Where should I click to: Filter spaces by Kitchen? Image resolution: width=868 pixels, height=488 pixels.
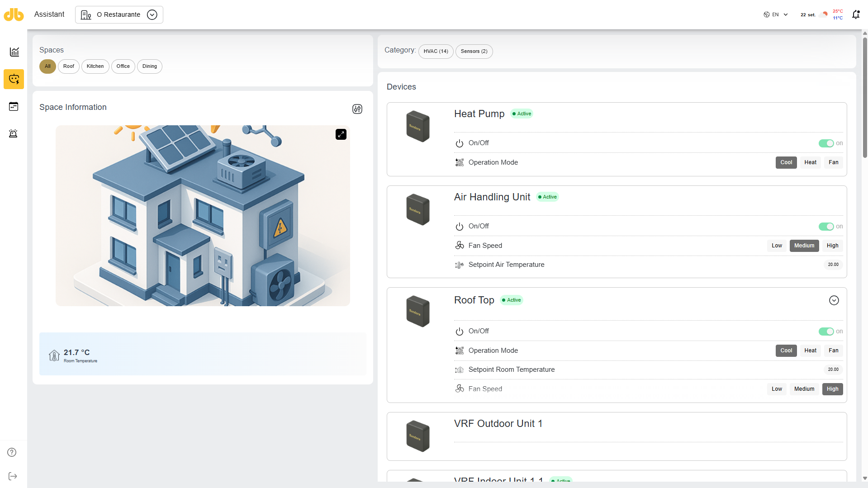[x=95, y=66]
